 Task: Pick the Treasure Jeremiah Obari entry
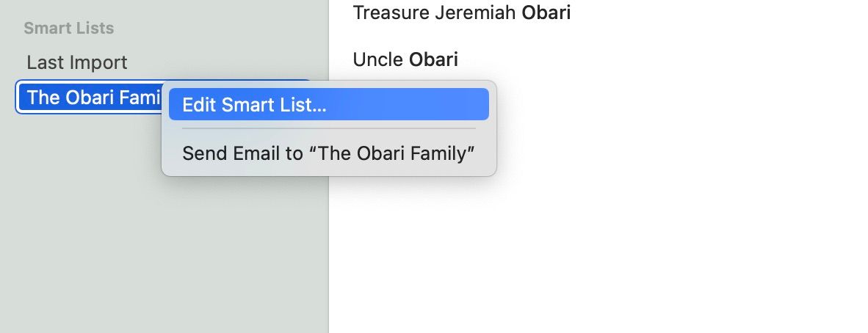pos(461,12)
